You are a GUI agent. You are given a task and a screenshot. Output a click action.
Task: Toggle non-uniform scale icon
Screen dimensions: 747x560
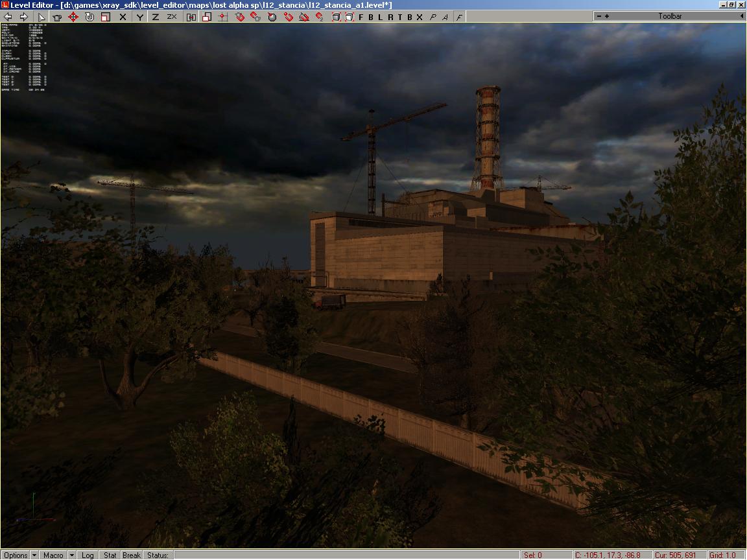(x=207, y=17)
